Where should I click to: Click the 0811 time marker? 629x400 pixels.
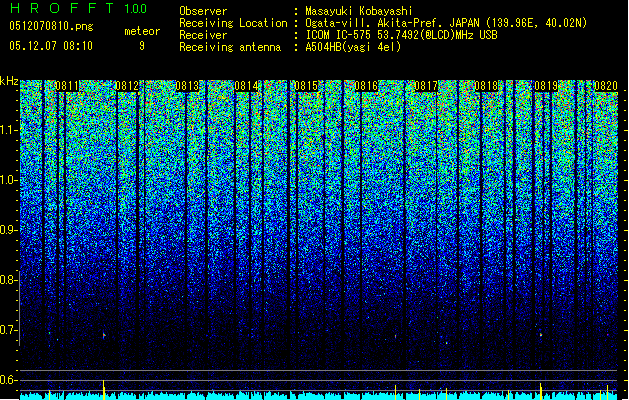pyautogui.click(x=67, y=86)
